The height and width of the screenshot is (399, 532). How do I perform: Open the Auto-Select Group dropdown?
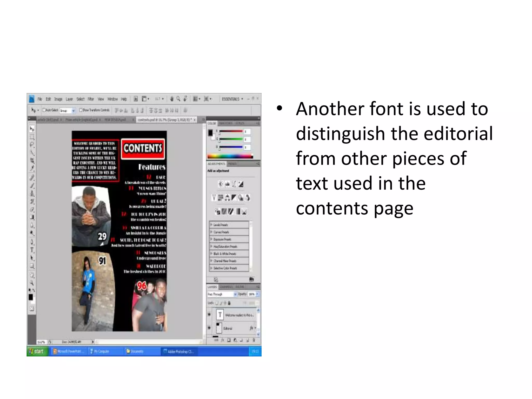click(x=68, y=110)
